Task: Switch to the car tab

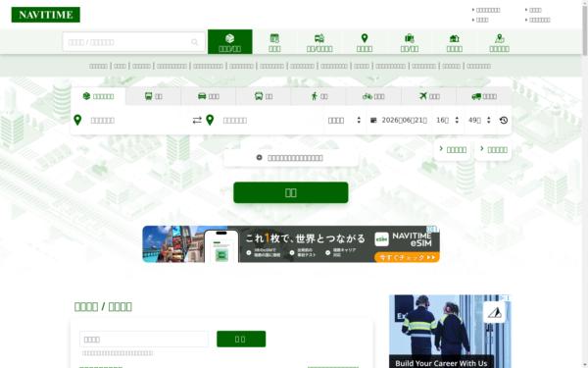Action: tap(209, 96)
